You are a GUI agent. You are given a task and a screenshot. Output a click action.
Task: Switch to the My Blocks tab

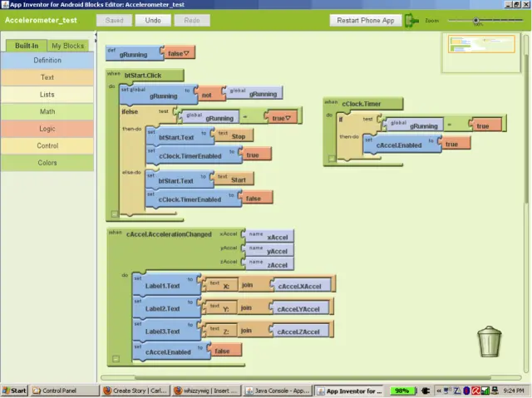point(67,46)
